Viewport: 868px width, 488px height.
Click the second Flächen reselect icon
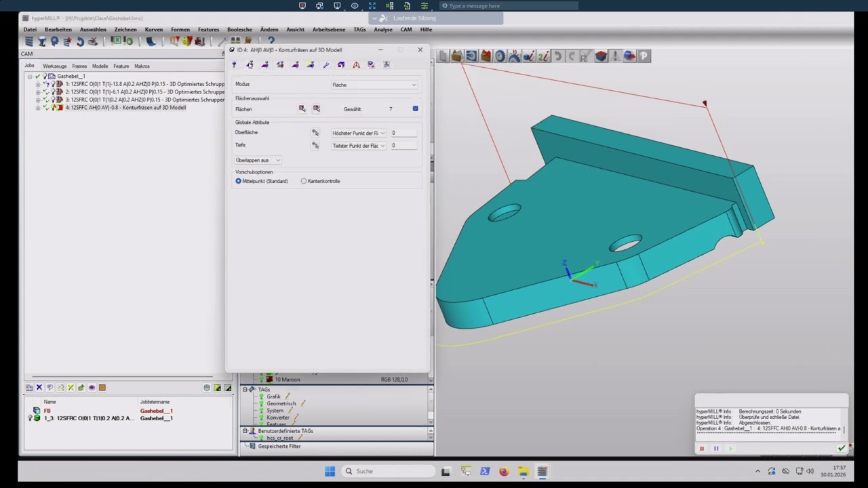pos(316,108)
